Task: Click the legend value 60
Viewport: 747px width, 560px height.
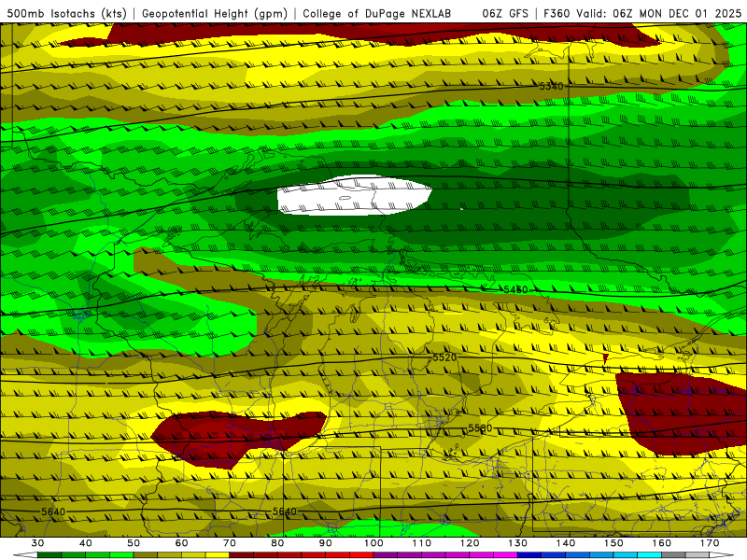Action: point(181,543)
